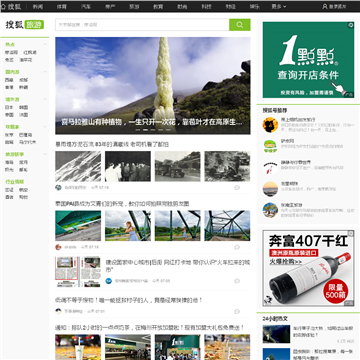Click the 搜狐旅游 logo
The image size is (360, 360).
pos(25,25)
